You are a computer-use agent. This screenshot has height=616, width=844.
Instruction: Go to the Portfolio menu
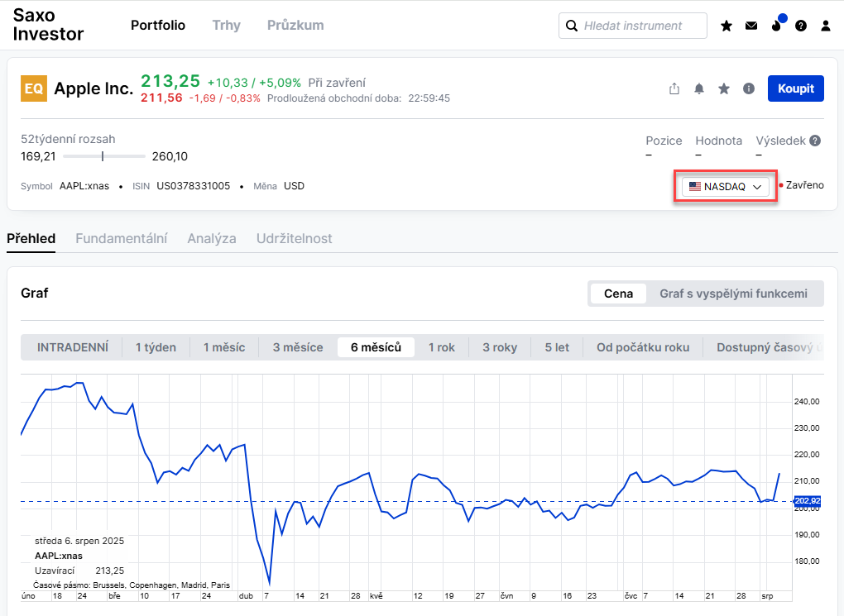click(158, 26)
